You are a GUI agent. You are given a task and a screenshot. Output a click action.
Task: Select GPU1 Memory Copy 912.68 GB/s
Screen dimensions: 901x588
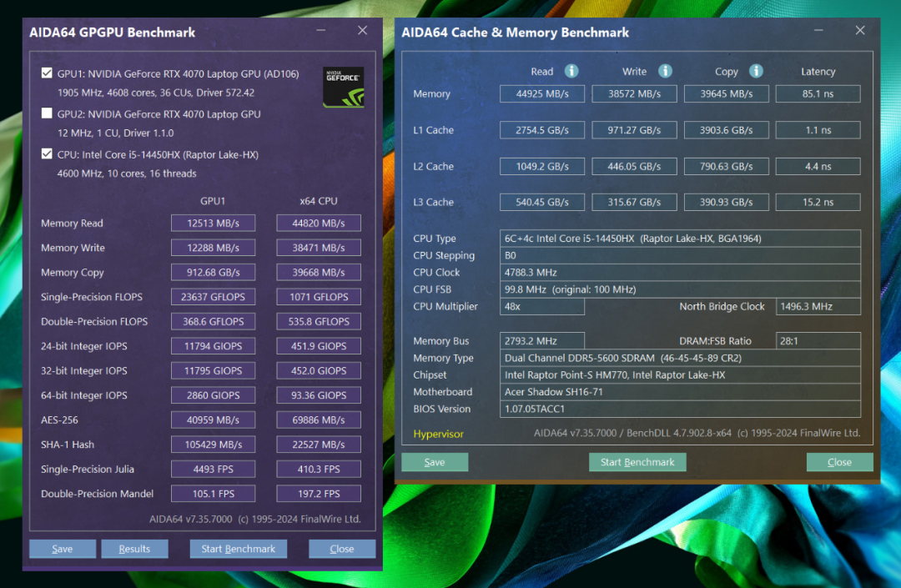coord(214,272)
